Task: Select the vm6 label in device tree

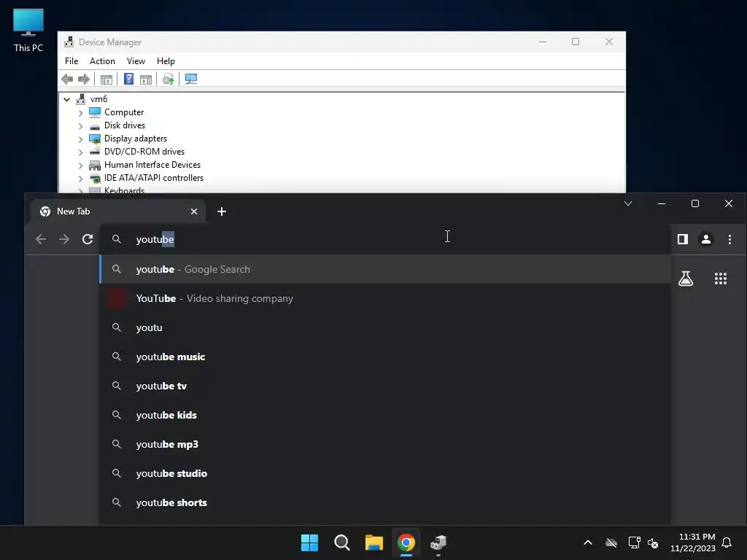Action: point(98,99)
